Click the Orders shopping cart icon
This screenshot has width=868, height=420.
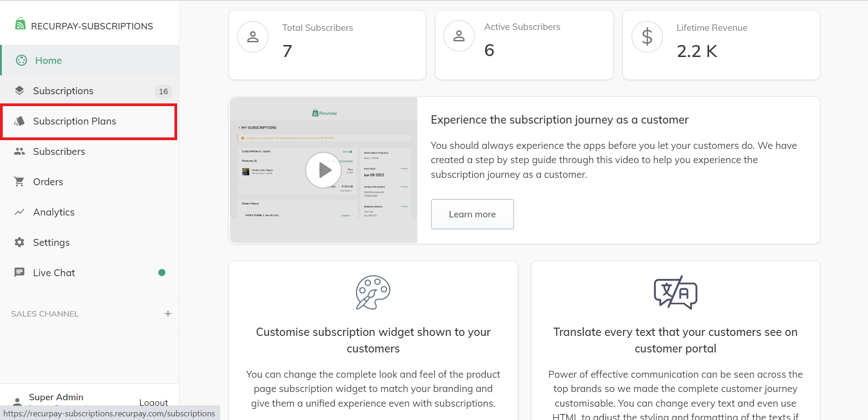click(x=19, y=182)
